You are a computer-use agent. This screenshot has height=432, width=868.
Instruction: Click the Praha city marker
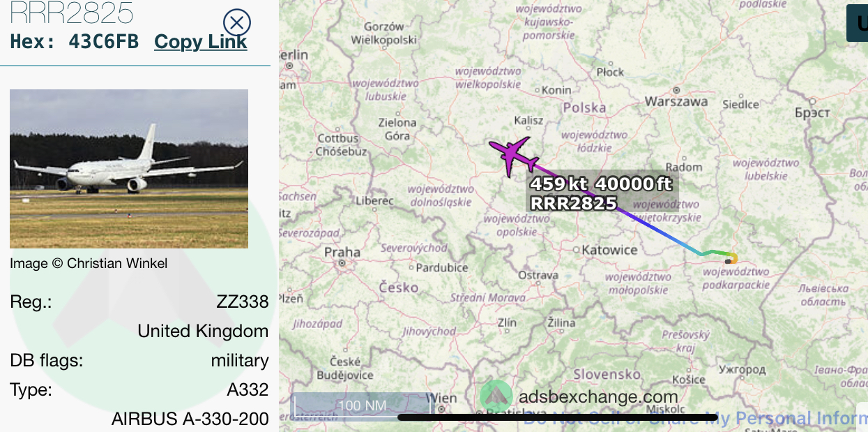tap(342, 264)
